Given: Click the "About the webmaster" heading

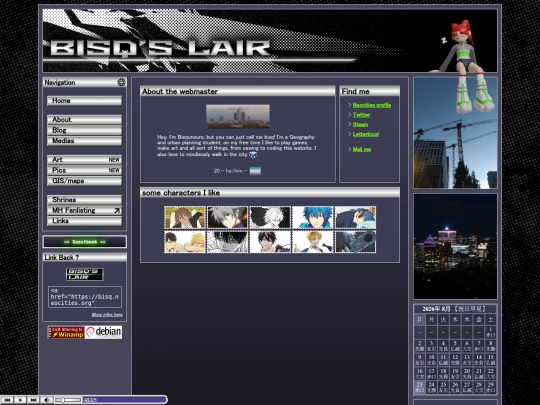Looking at the screenshot, I should point(180,92).
